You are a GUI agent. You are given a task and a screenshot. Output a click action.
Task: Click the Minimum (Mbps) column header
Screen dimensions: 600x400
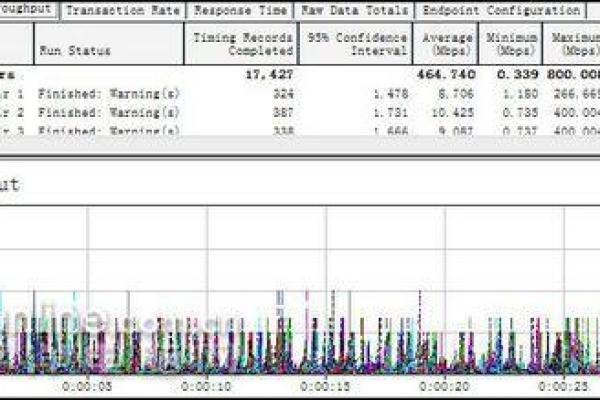tap(511, 43)
